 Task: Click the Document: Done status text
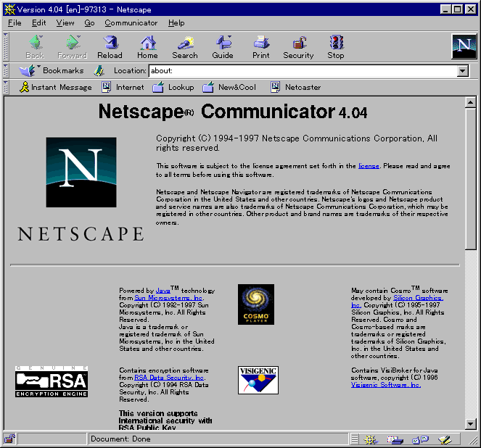pos(120,439)
